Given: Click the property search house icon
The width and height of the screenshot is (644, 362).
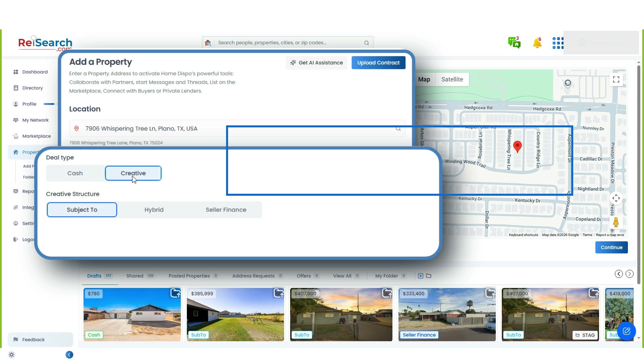Looking at the screenshot, I should [208, 43].
